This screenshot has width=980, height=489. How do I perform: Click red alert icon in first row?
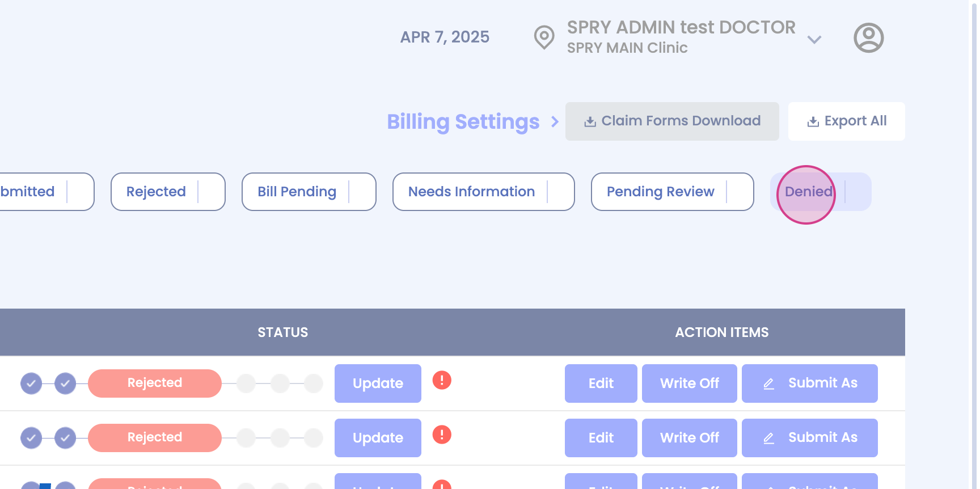442,380
